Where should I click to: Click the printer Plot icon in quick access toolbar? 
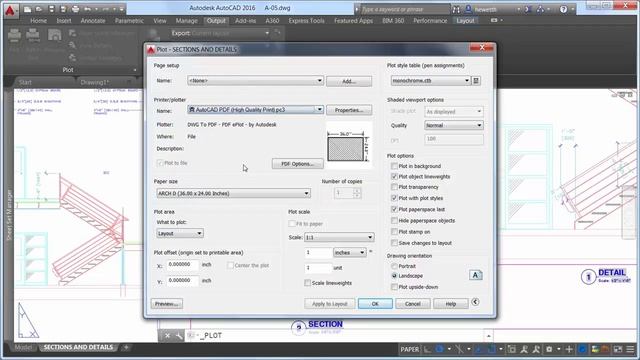coord(76,9)
